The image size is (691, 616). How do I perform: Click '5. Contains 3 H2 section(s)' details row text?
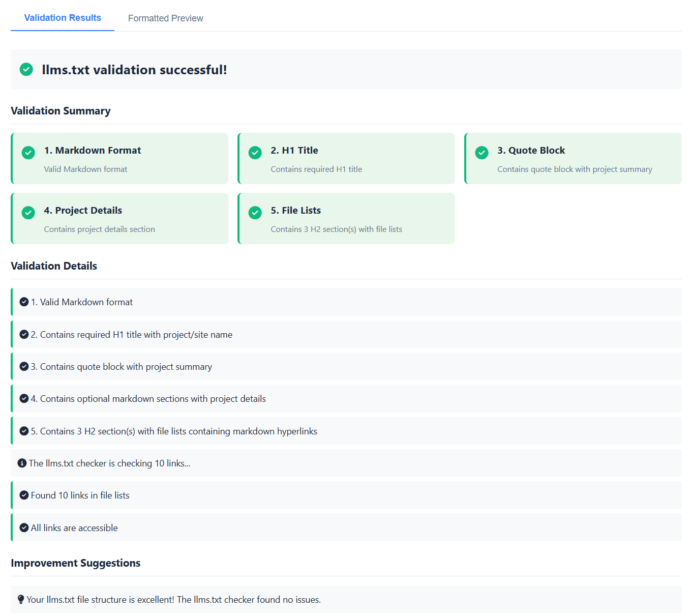[x=174, y=431]
